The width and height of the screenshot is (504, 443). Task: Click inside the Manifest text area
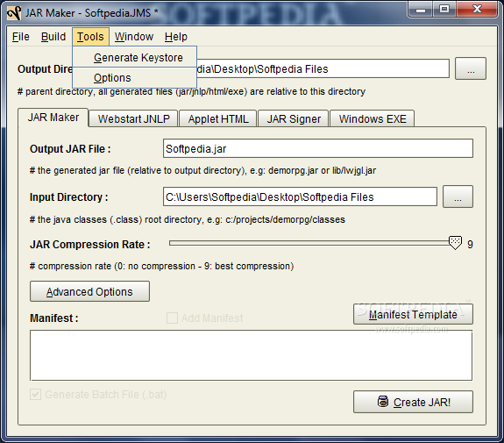pos(251,355)
